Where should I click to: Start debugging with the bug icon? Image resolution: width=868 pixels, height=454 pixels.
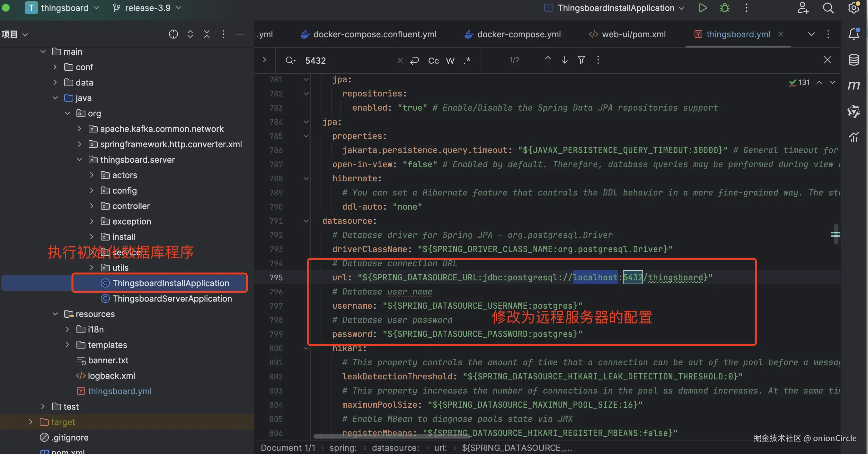[724, 8]
